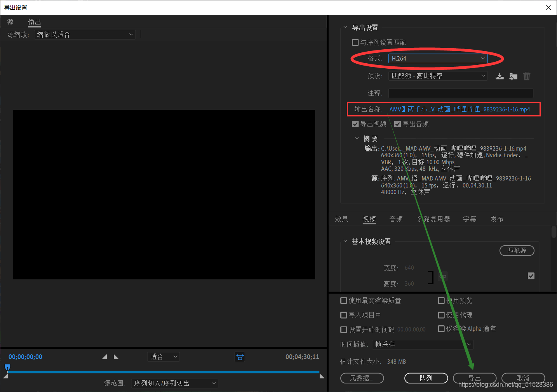Click the delete preset trash icon

click(x=527, y=76)
